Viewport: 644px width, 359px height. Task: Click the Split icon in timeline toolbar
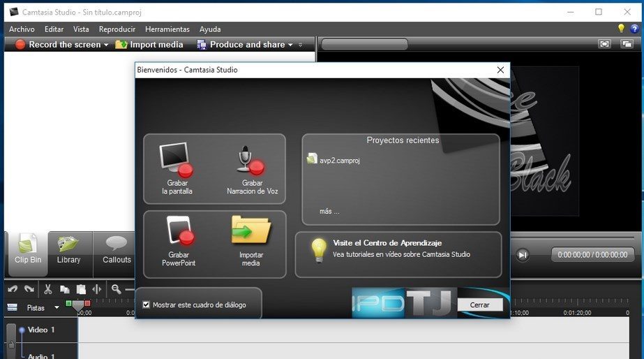96,289
